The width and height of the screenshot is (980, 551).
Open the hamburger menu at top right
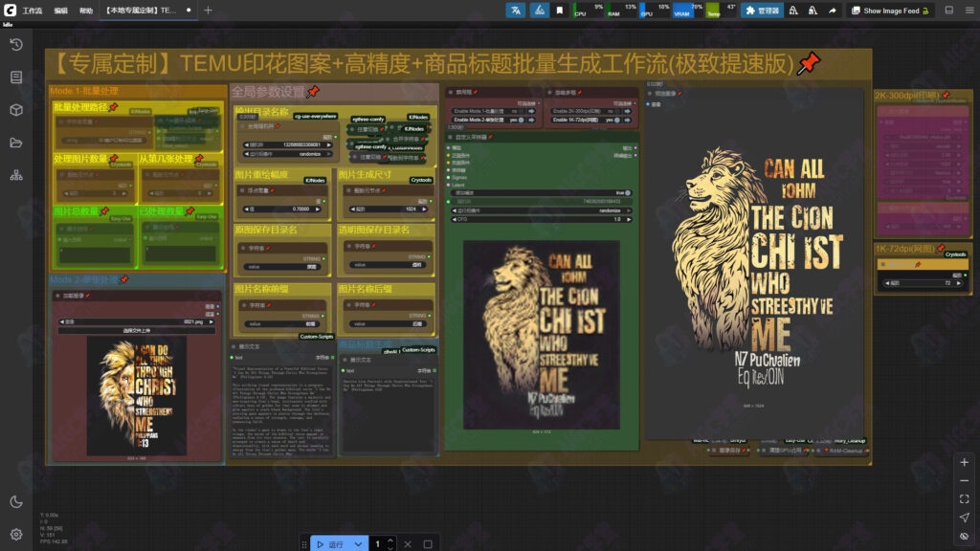tap(969, 10)
